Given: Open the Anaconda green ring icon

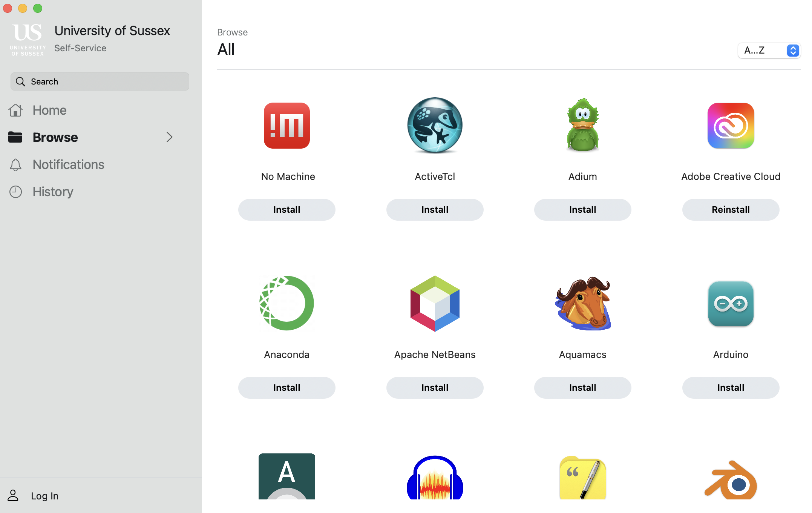Looking at the screenshot, I should pyautogui.click(x=286, y=303).
